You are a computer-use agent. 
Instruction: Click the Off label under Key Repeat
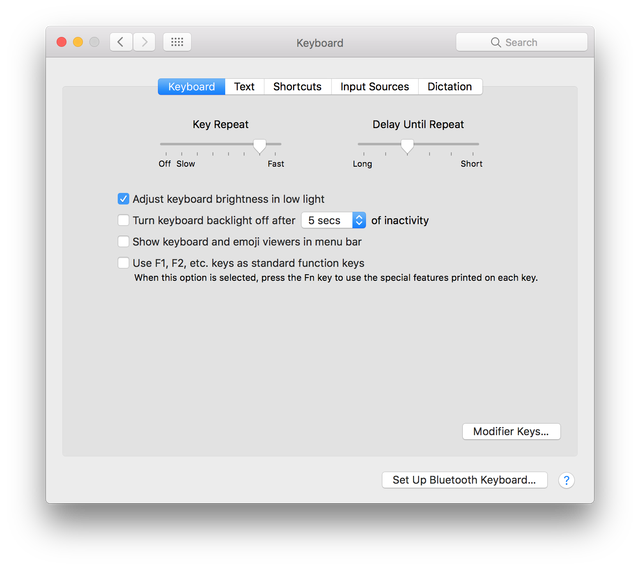coord(164,164)
